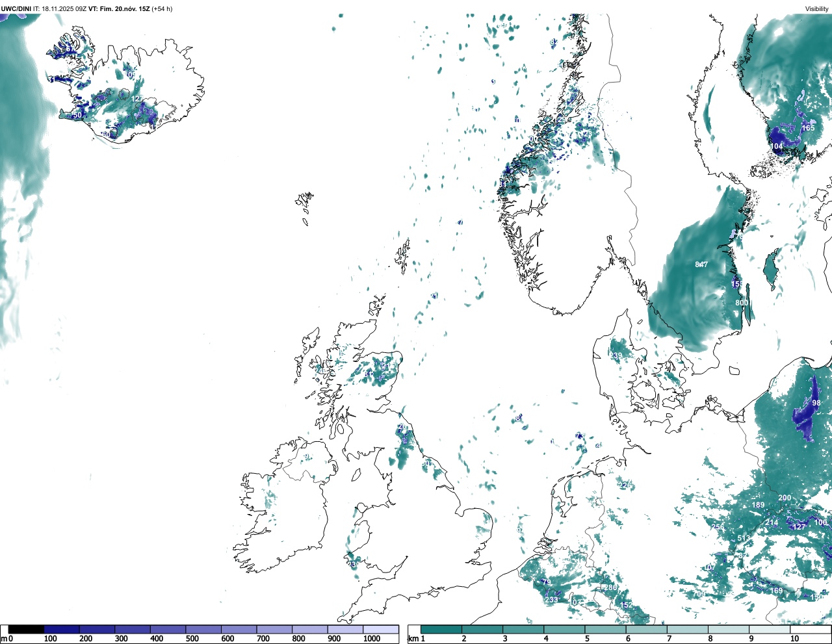832x644 pixels.
Task: Click the 286 visibility value on the map
Action: coord(610,587)
